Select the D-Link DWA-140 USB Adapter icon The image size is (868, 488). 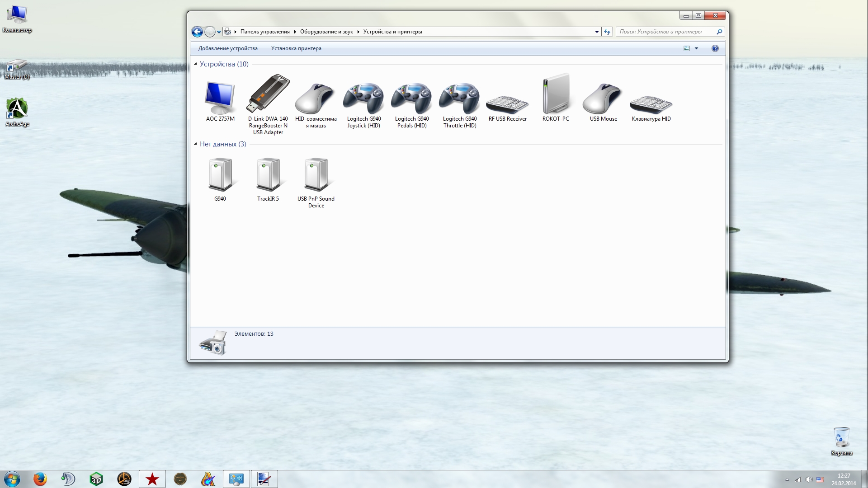[x=268, y=94]
